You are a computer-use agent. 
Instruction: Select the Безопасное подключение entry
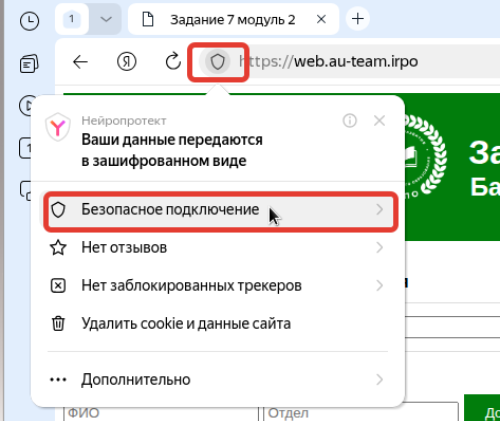tap(221, 210)
